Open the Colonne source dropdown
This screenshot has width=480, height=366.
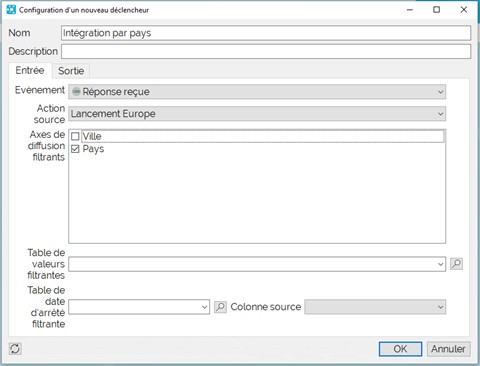pyautogui.click(x=375, y=307)
